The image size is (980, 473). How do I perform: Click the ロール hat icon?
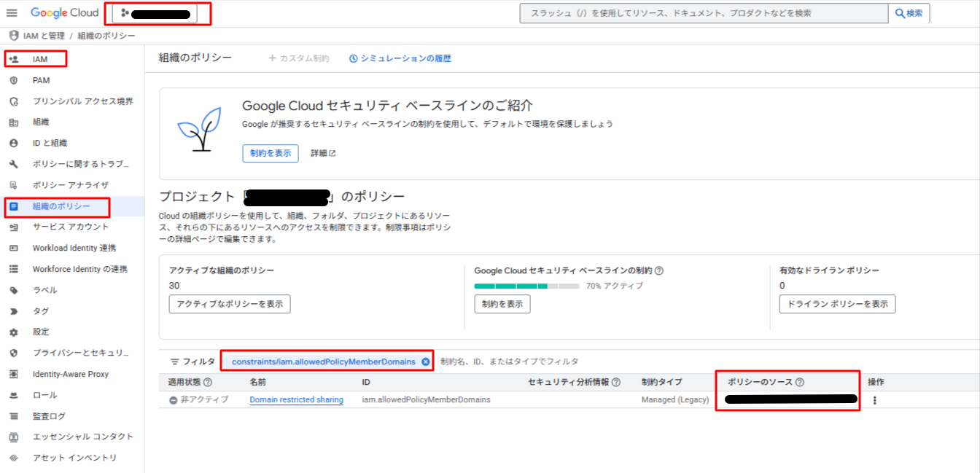click(x=14, y=395)
